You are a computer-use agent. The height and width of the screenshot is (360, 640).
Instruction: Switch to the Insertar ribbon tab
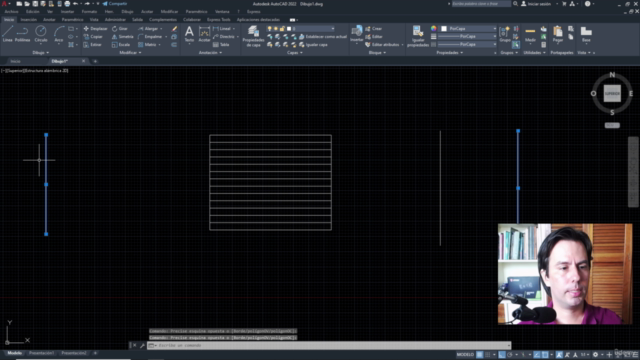[x=29, y=20]
